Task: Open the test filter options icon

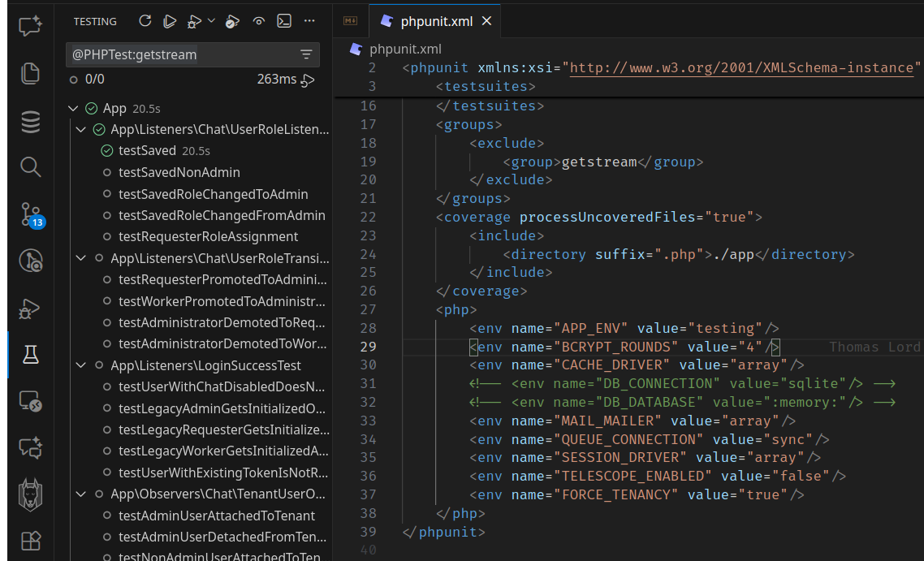Action: [306, 54]
